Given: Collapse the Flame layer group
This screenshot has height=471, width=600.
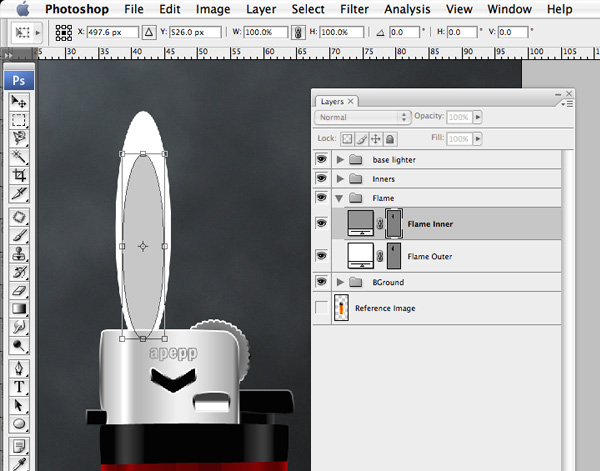Looking at the screenshot, I should click(x=341, y=198).
